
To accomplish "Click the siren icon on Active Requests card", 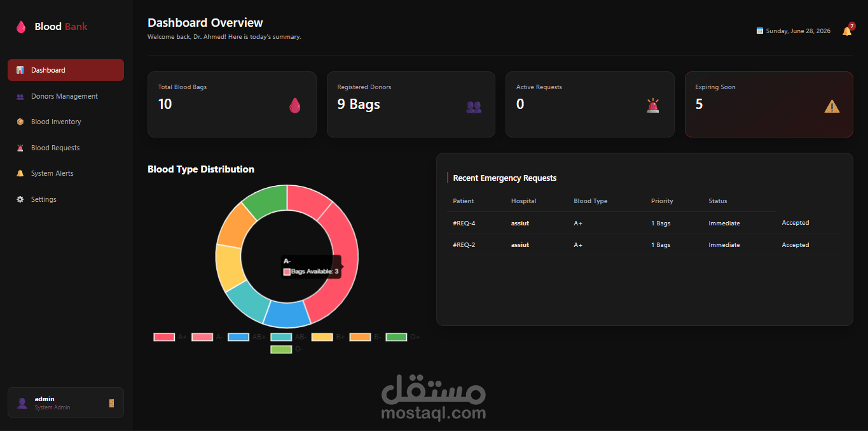I will coord(653,106).
